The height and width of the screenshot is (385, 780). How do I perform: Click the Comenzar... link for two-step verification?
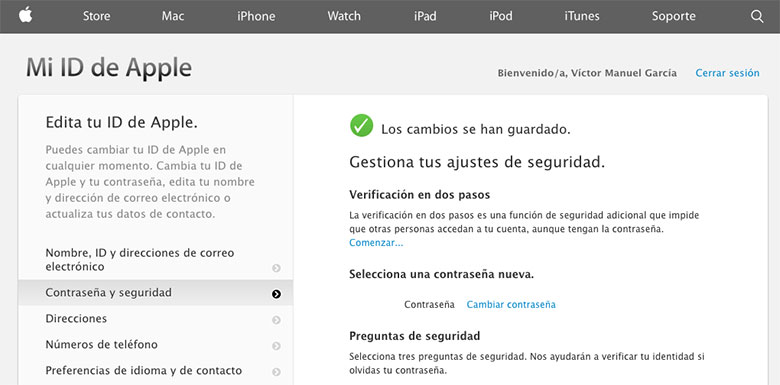(376, 243)
